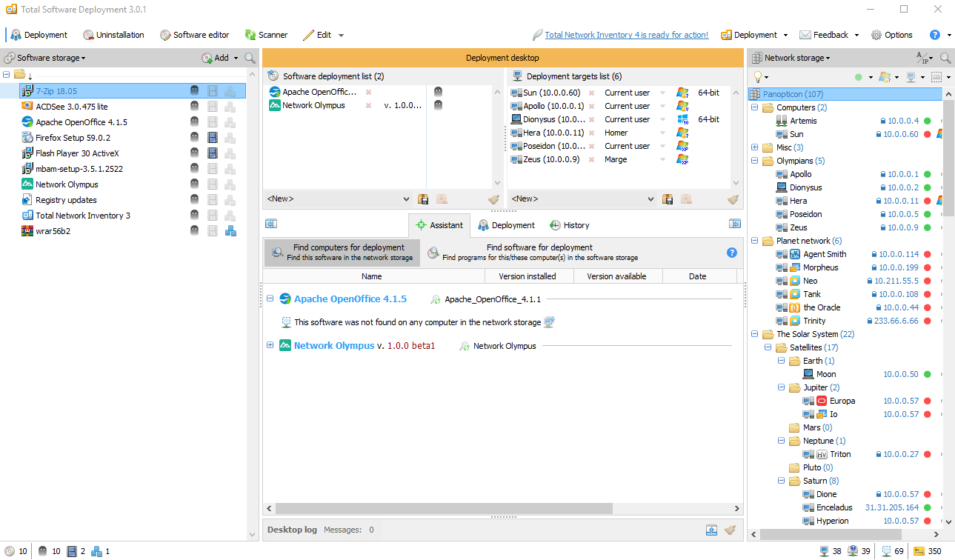This screenshot has height=560, width=955.
Task: Remove Network Olympus from the deployment list
Action: click(368, 106)
